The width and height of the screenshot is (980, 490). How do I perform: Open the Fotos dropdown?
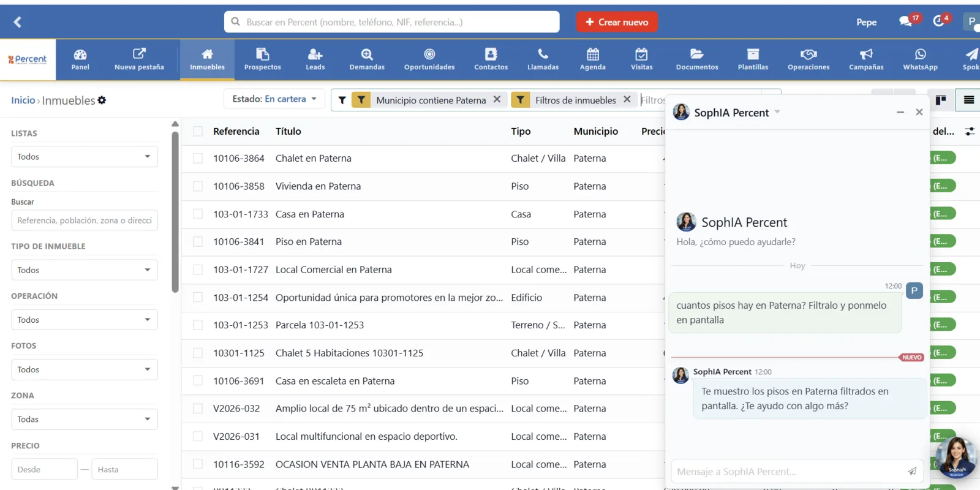coord(85,369)
